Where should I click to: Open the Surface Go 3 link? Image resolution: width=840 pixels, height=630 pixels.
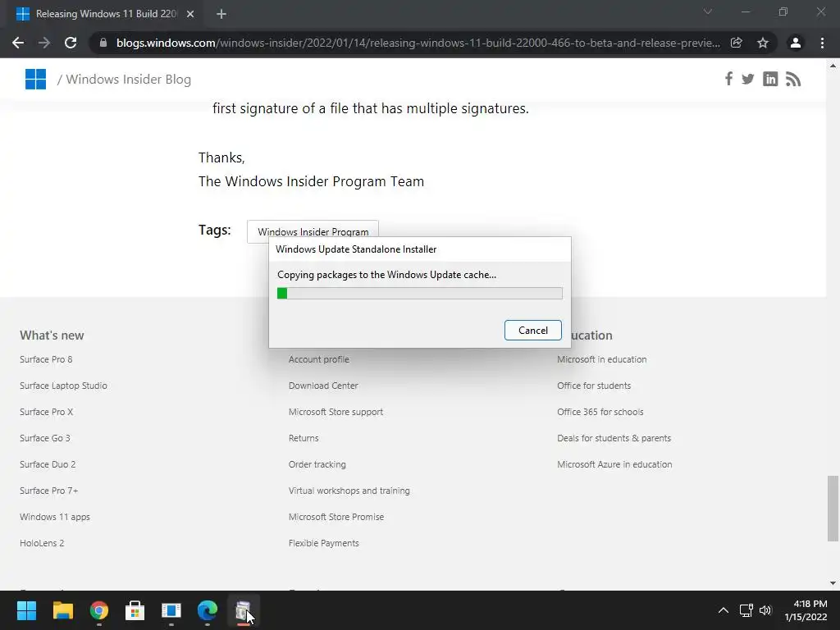tap(45, 438)
